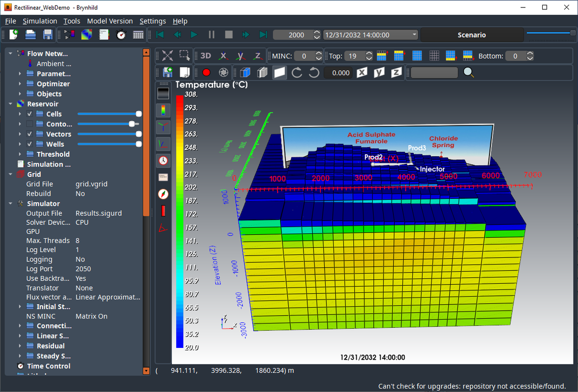The width and height of the screenshot is (578, 392).
Task: Adjust the Cells opacity slider
Action: pos(110,114)
